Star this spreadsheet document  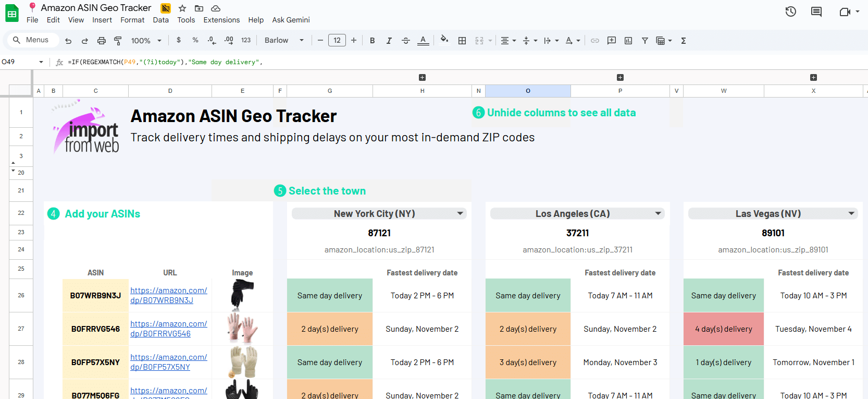coord(182,8)
